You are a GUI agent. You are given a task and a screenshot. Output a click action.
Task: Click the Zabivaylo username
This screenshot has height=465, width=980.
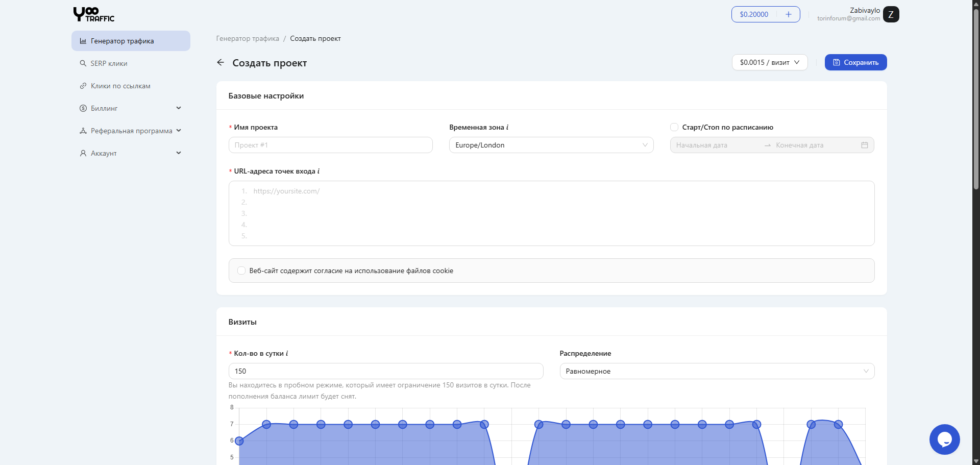tap(865, 10)
